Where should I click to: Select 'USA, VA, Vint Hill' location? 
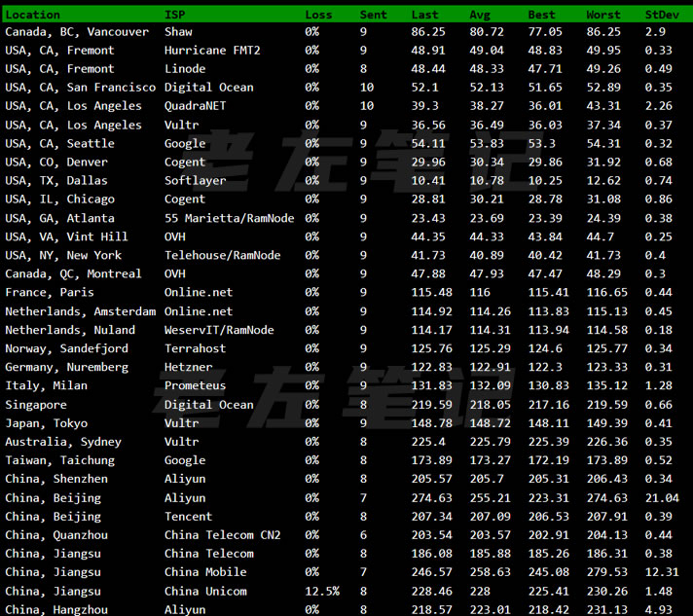pos(66,236)
